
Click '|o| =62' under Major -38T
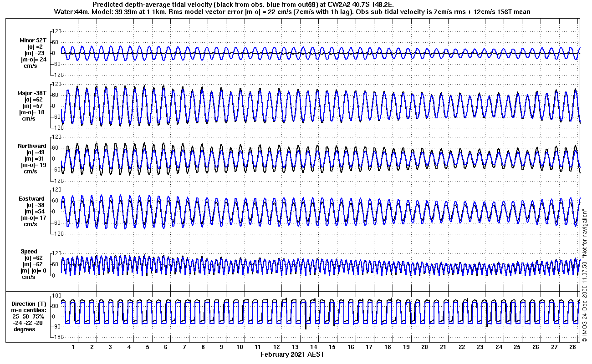tap(34, 100)
